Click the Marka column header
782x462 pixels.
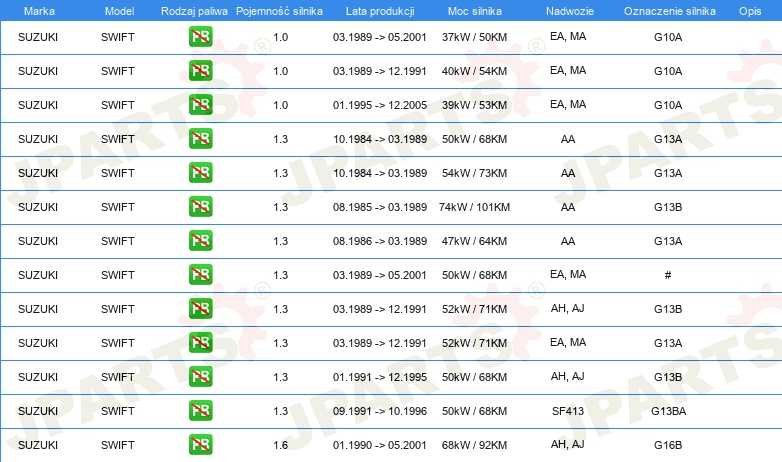[x=39, y=11]
